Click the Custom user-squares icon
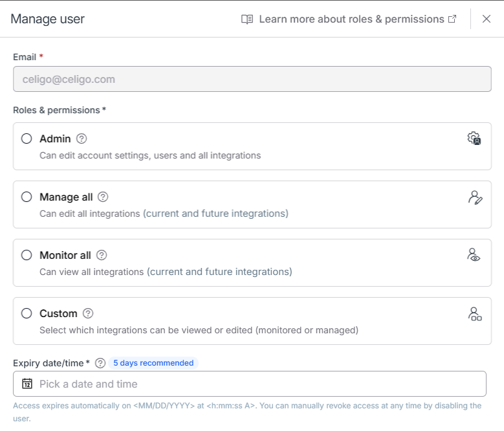 click(x=475, y=314)
